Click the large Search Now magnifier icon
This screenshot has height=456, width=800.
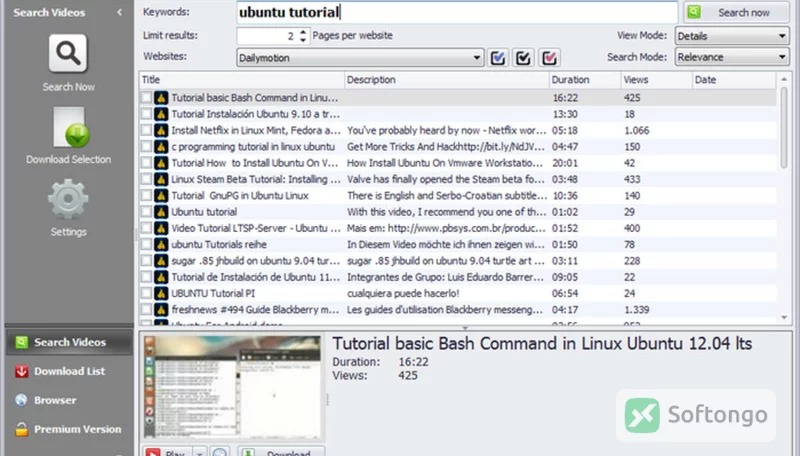click(x=68, y=54)
